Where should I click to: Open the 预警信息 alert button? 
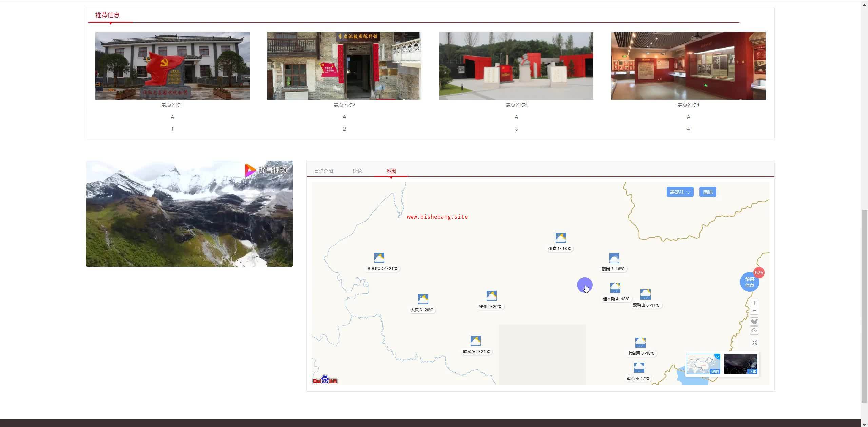tap(749, 282)
